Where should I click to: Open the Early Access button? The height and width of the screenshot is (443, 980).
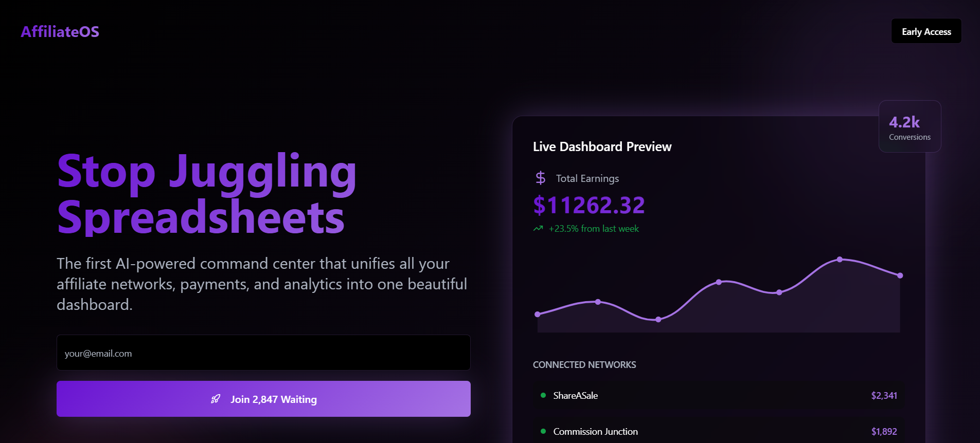[926, 31]
